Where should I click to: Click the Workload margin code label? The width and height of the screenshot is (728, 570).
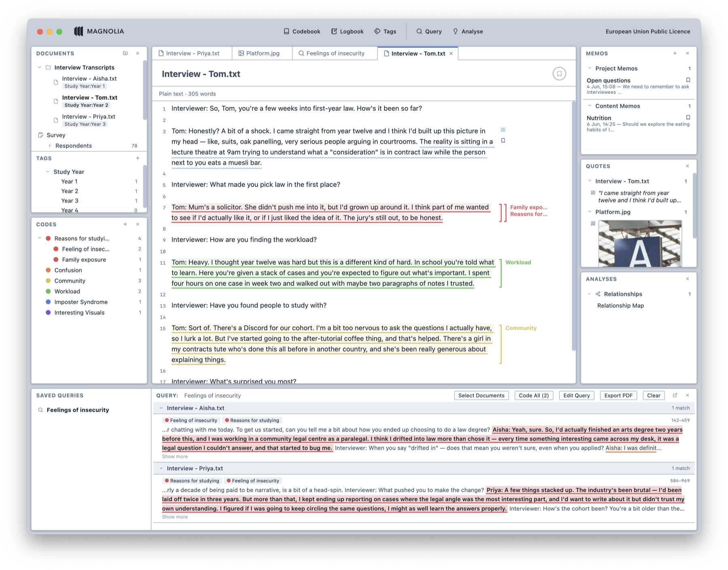[x=518, y=262]
